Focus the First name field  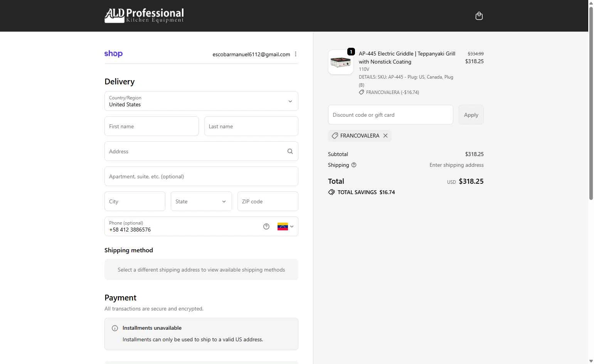click(x=151, y=126)
